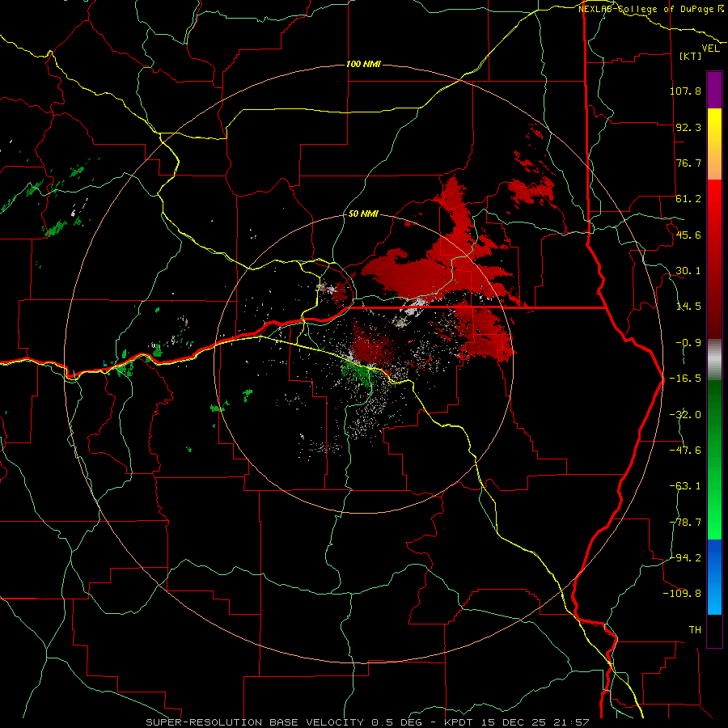728x728 pixels.
Task: Click the -0.9 value on velocity scale
Action: click(x=688, y=343)
